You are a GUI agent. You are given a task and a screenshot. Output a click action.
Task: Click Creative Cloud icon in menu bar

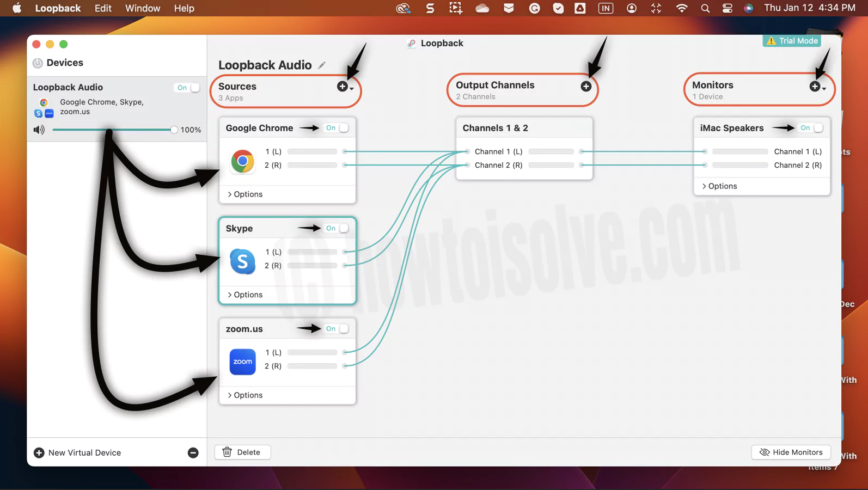pyautogui.click(x=403, y=8)
